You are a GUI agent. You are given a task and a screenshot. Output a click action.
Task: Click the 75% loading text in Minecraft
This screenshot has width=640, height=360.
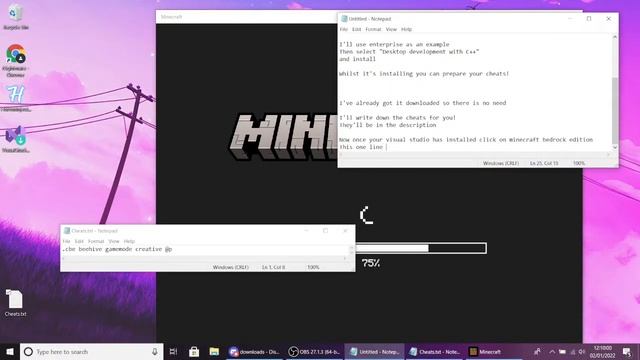[371, 263]
